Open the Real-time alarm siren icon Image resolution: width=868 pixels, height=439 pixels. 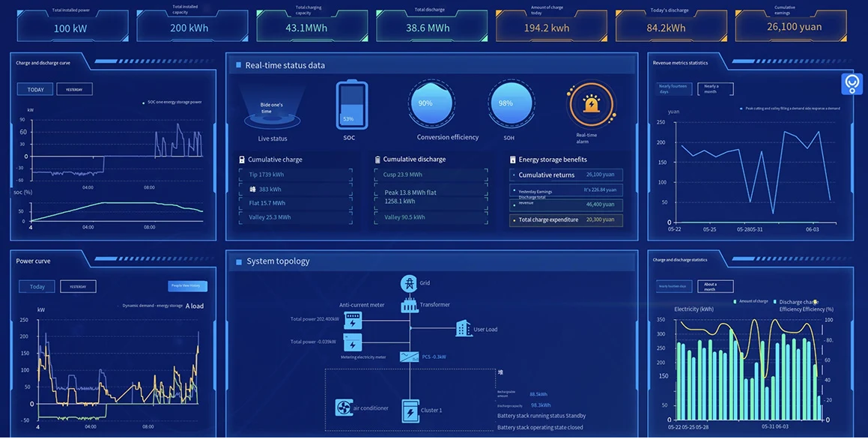tap(591, 105)
